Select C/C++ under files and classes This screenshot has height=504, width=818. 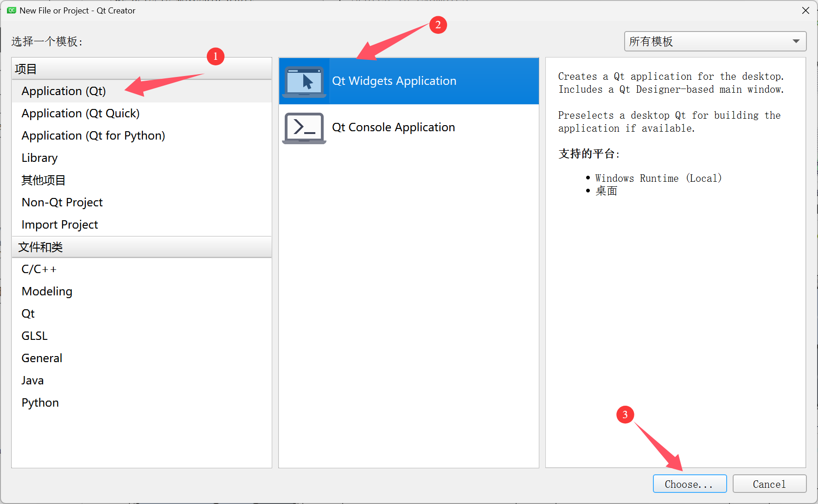(141, 269)
